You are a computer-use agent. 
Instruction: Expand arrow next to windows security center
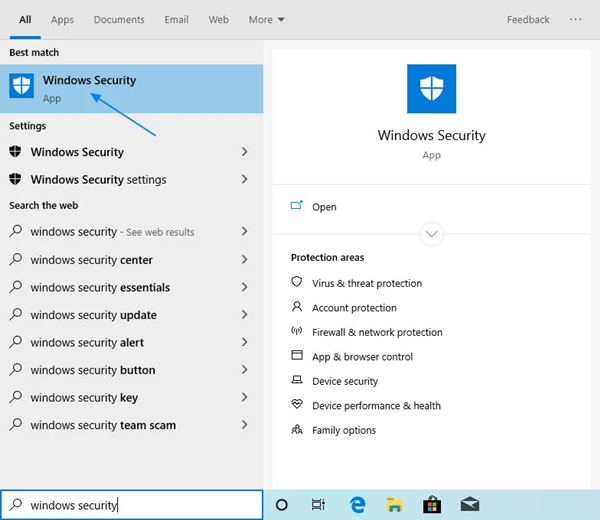pos(245,260)
